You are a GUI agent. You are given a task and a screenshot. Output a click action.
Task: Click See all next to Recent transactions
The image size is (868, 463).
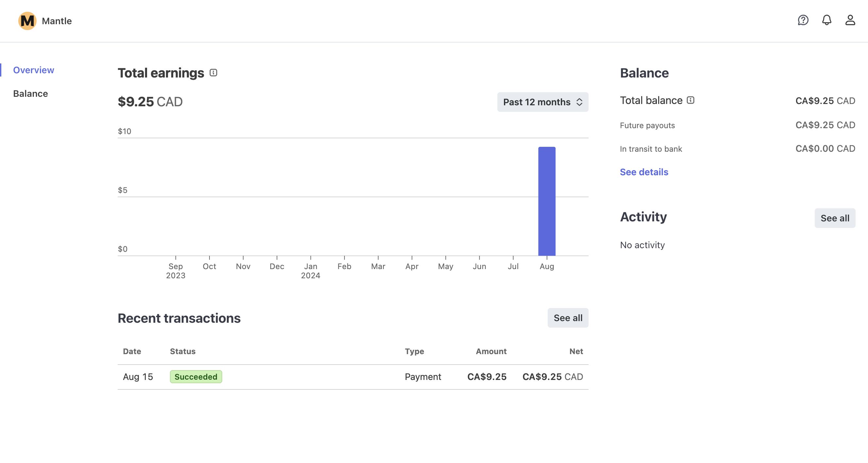(568, 318)
